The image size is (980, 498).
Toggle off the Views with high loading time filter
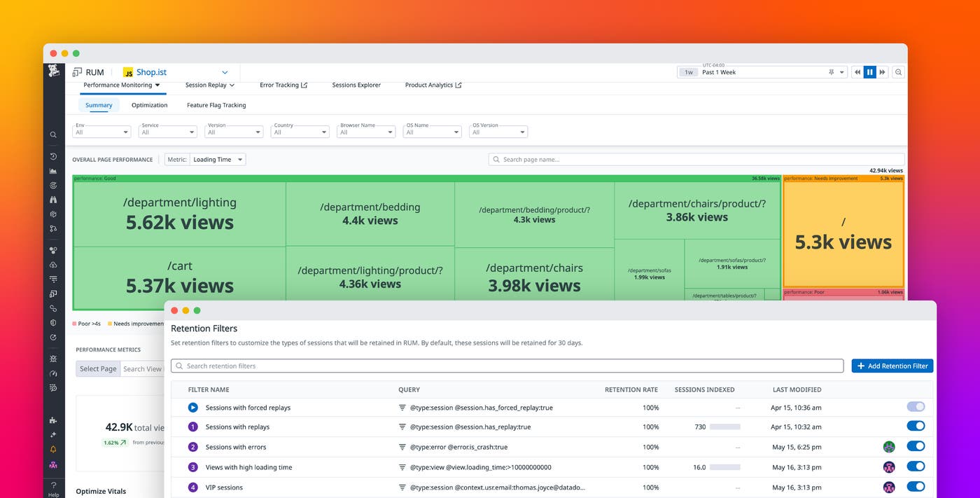(x=915, y=466)
